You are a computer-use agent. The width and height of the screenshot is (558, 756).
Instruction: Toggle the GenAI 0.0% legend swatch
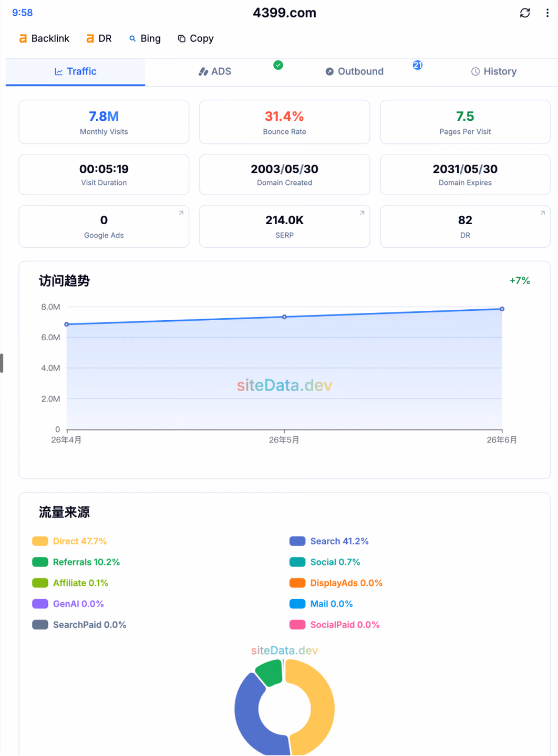(40, 604)
